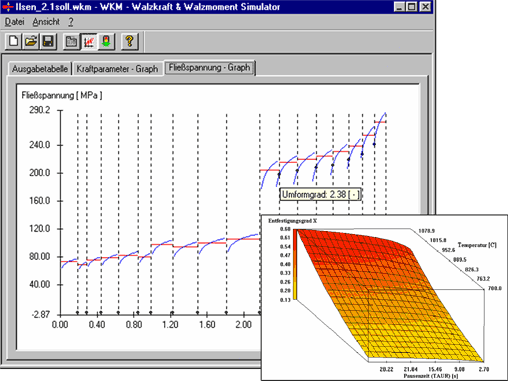This screenshot has width=508, height=381.
Task: Start calculation with the traffic light icon
Action: (x=106, y=42)
